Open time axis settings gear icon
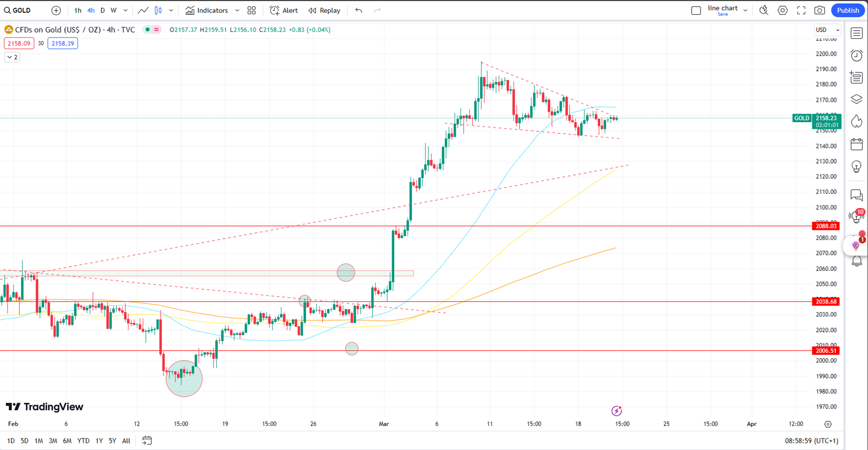 click(828, 424)
